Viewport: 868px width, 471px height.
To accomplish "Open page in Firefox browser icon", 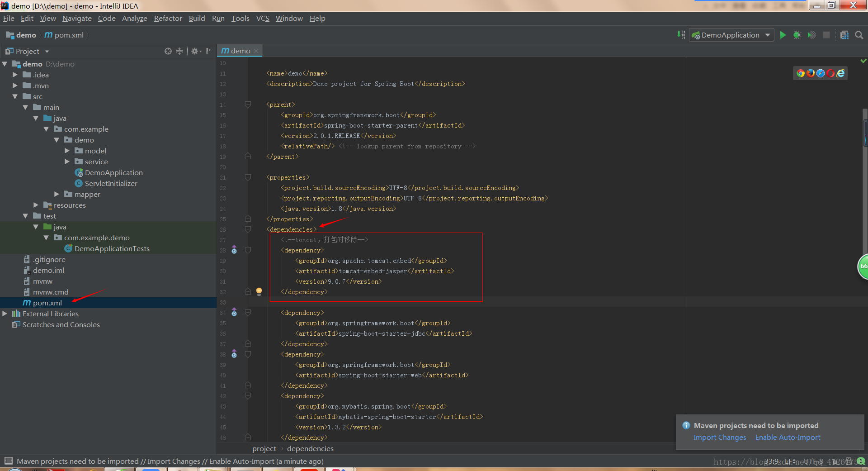I will (x=811, y=73).
